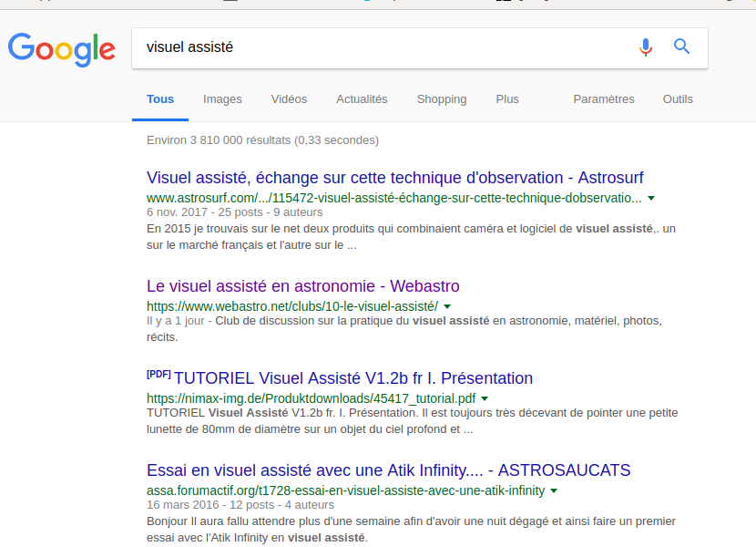Click snippet starting En 2015 je trouvais
756x547 pixels.
411,236
